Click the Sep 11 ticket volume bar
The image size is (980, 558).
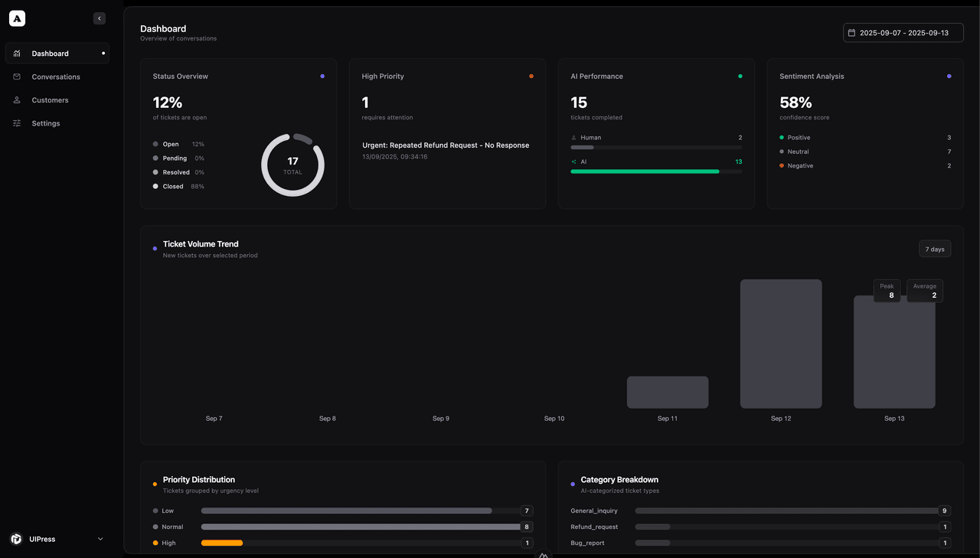click(x=668, y=392)
